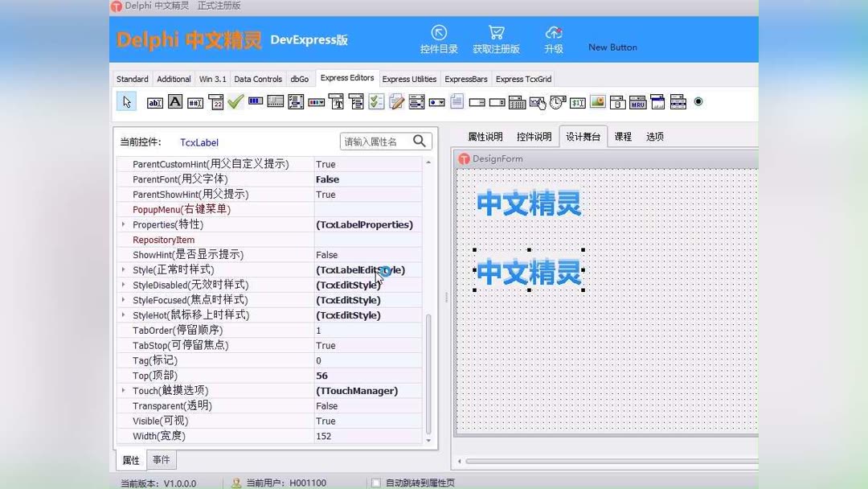This screenshot has width=868, height=489.
Task: Select the arrow pointer tool in the component toolbar
Action: [126, 102]
